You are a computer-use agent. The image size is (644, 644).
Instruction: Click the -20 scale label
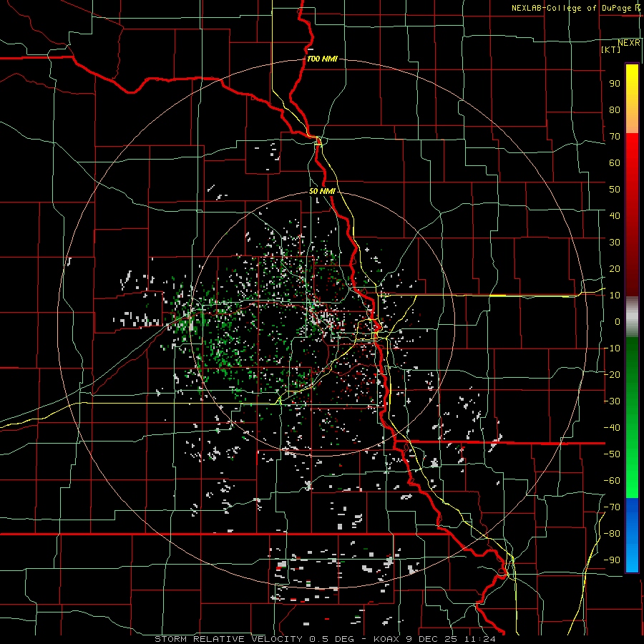point(612,375)
